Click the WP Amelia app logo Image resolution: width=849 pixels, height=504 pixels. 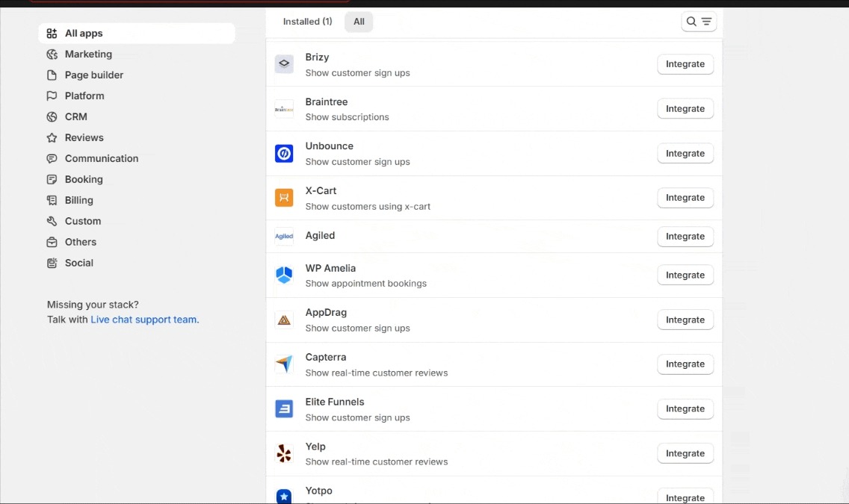pyautogui.click(x=284, y=276)
